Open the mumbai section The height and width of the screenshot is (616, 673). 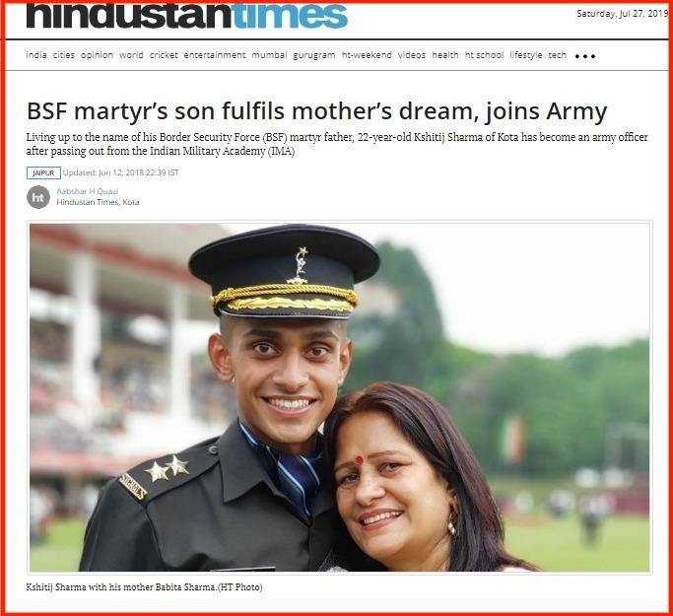point(269,55)
